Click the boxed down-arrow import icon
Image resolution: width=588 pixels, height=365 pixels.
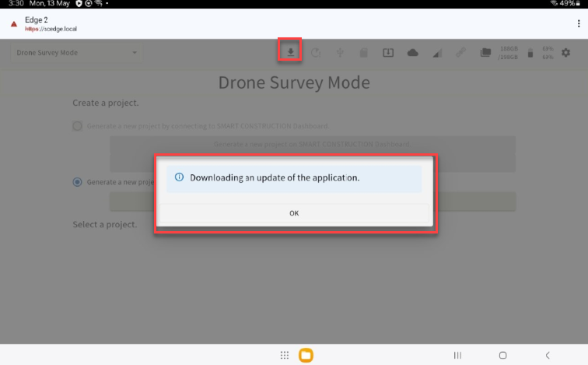coord(388,52)
